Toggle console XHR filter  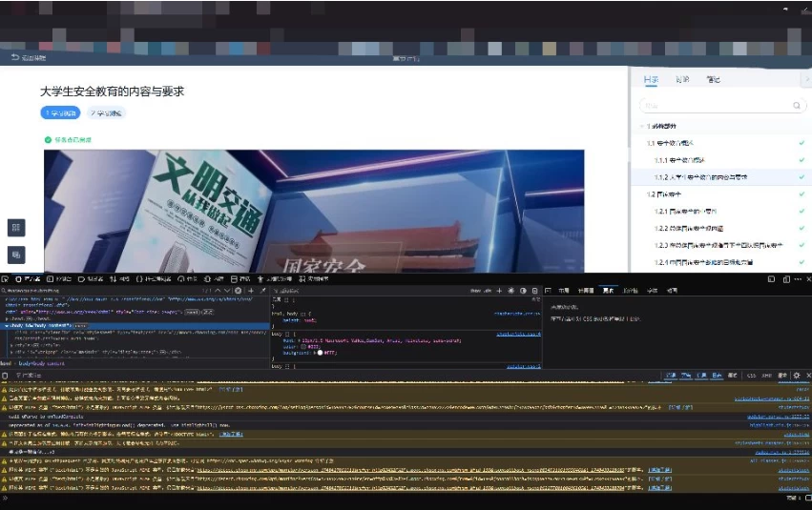[x=766, y=376]
